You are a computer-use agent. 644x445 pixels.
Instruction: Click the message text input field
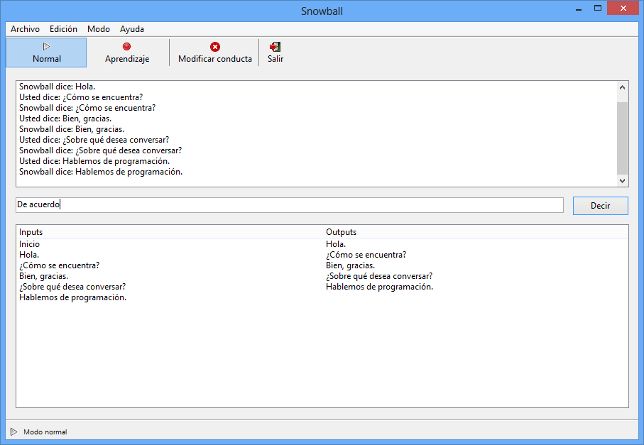[x=289, y=205]
